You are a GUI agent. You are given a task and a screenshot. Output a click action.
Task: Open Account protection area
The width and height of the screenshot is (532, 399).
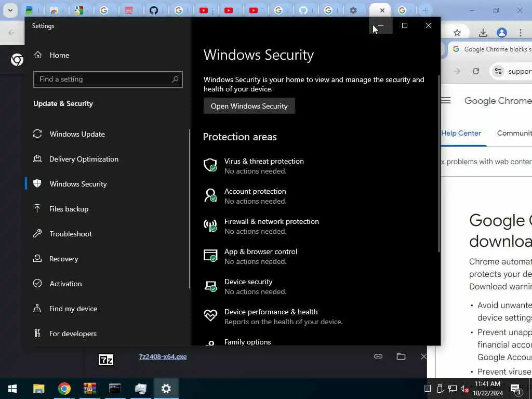coord(255,196)
